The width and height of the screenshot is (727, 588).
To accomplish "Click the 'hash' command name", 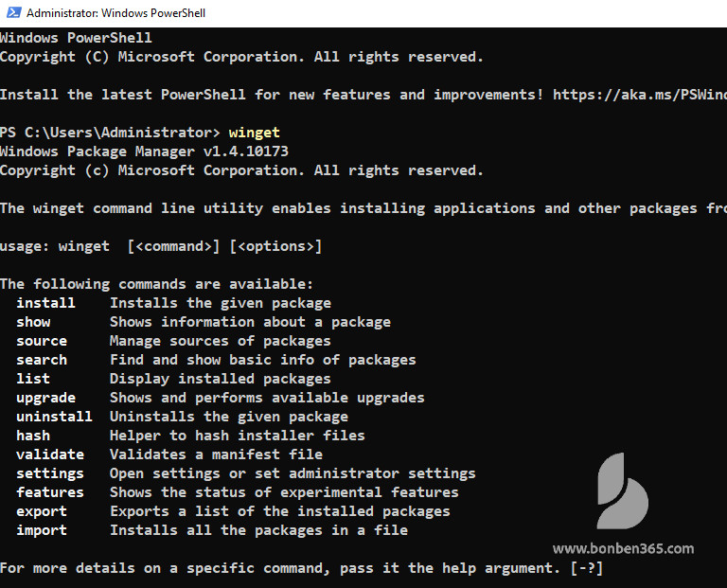I will pos(33,436).
